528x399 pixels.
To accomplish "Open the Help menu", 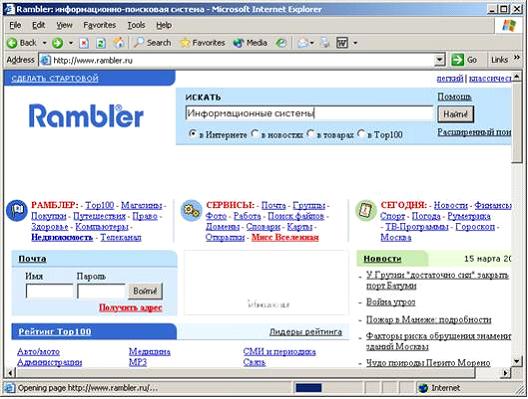I will click(164, 25).
